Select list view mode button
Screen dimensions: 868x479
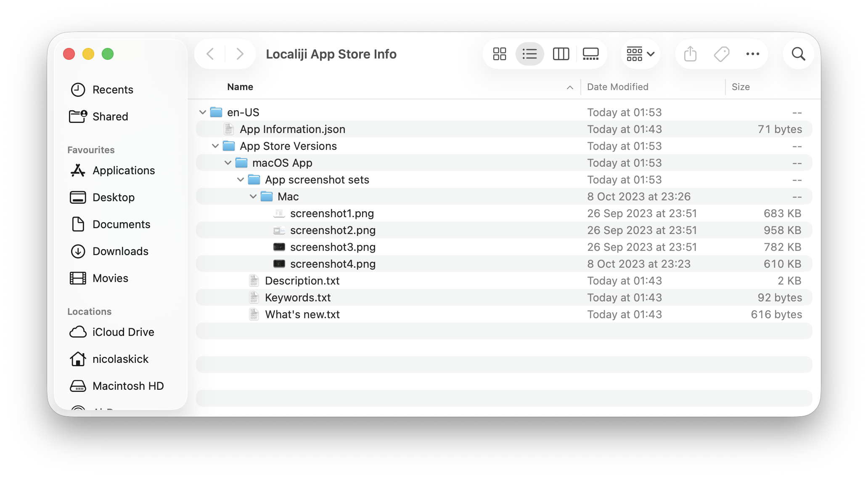[x=529, y=54]
